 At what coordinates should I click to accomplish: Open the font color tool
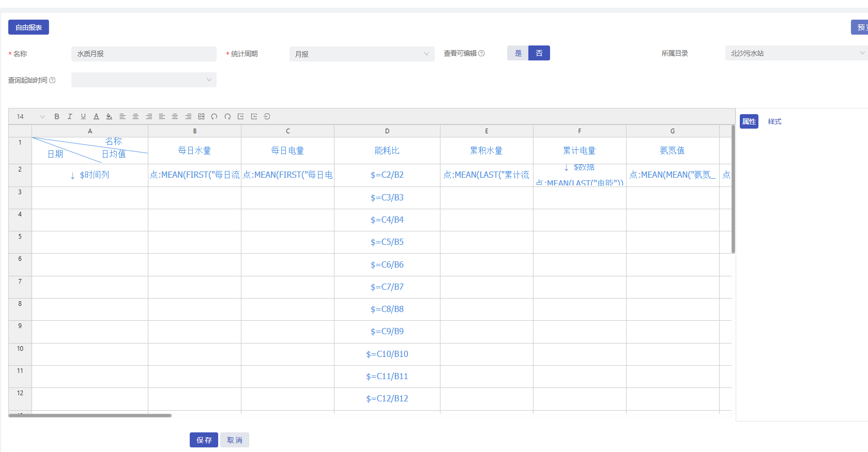(x=96, y=117)
